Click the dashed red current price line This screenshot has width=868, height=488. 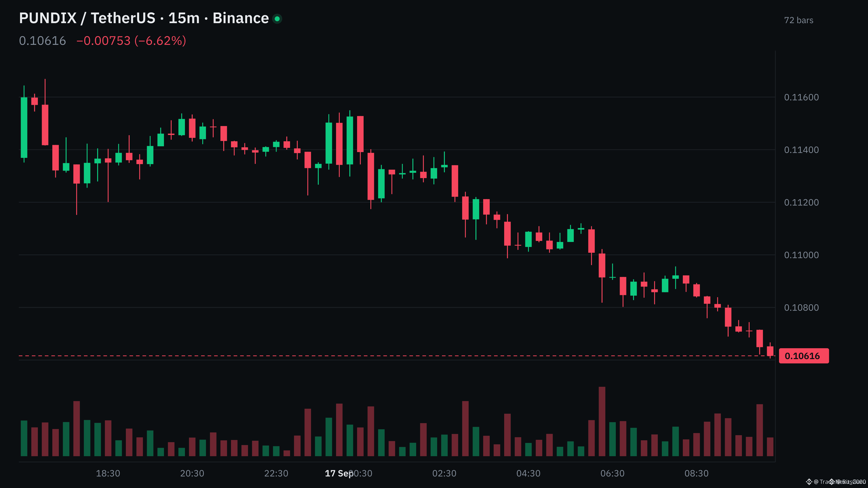[x=397, y=356]
